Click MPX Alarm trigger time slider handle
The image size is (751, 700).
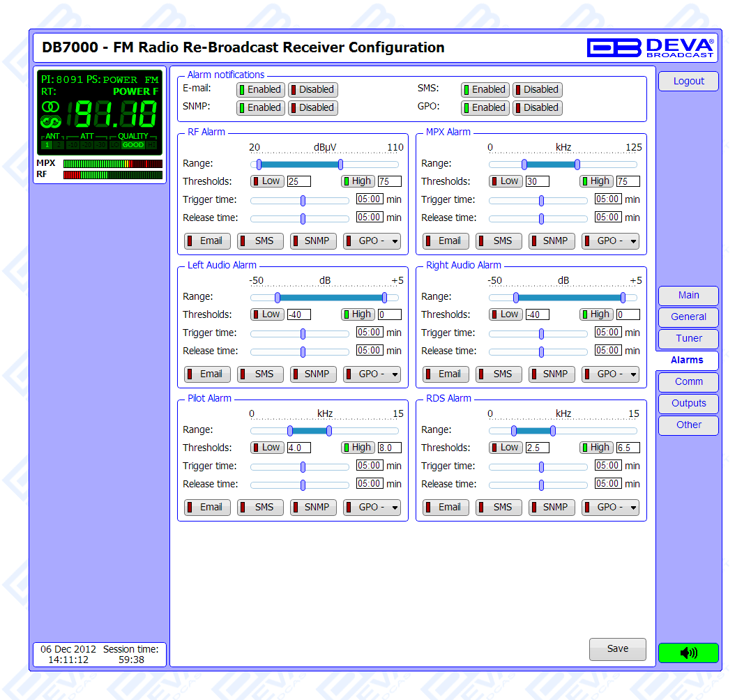[x=541, y=200]
